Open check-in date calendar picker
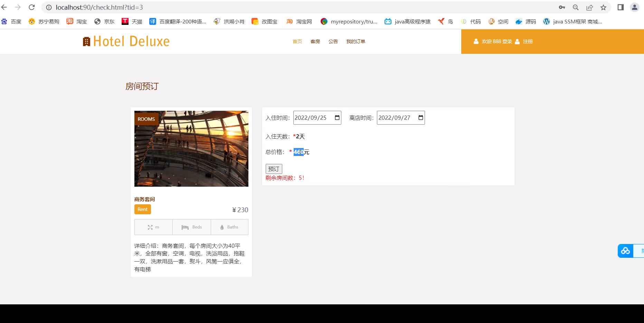 pos(337,118)
